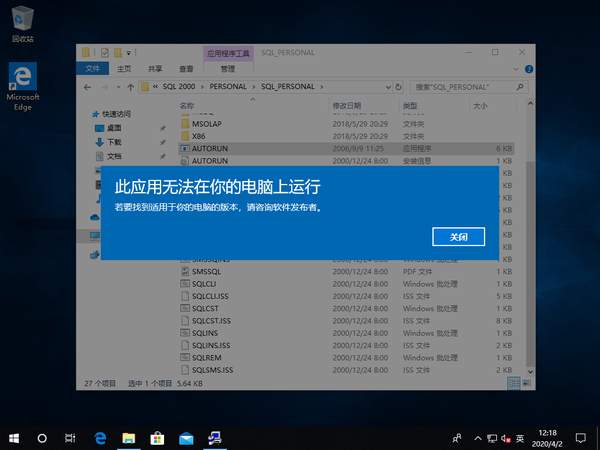
Task: Select SQLINS.ISS file
Action: pos(346,345)
